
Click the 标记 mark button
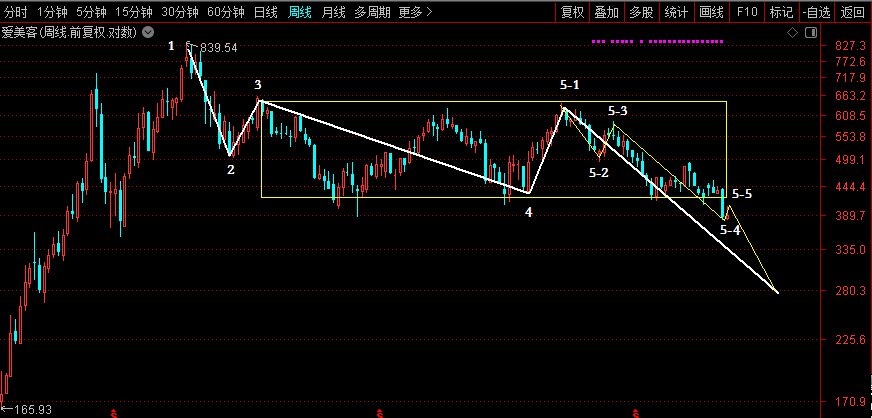click(x=782, y=12)
